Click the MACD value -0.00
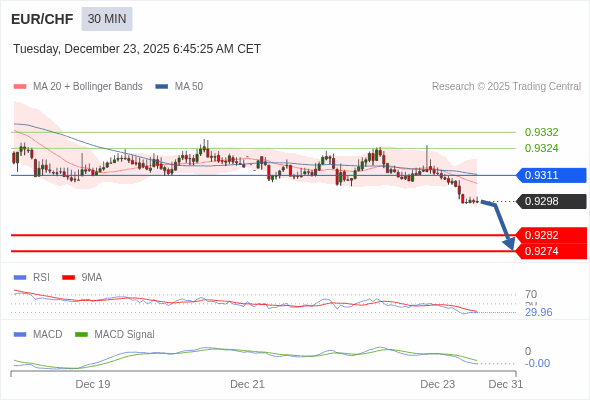Viewport: 590px width, 400px height. point(537,363)
